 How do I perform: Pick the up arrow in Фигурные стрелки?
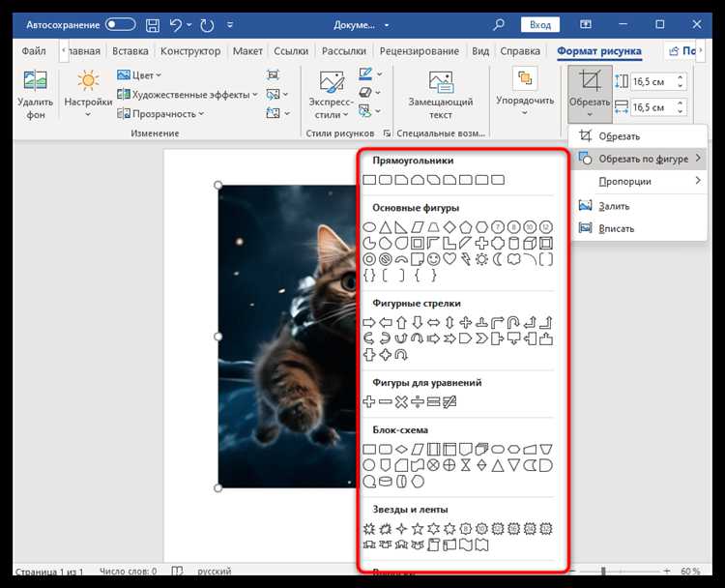(x=401, y=322)
